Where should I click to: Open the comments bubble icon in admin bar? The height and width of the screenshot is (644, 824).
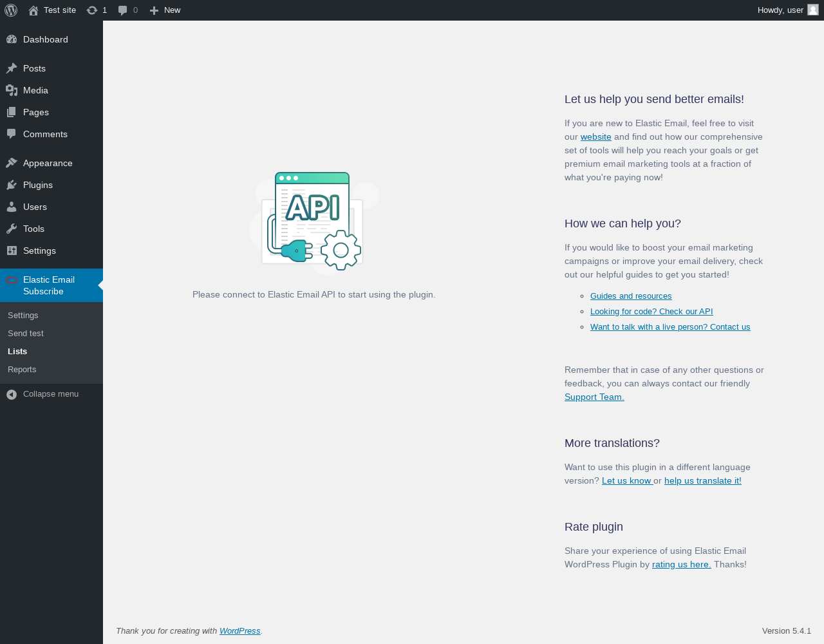coord(122,10)
